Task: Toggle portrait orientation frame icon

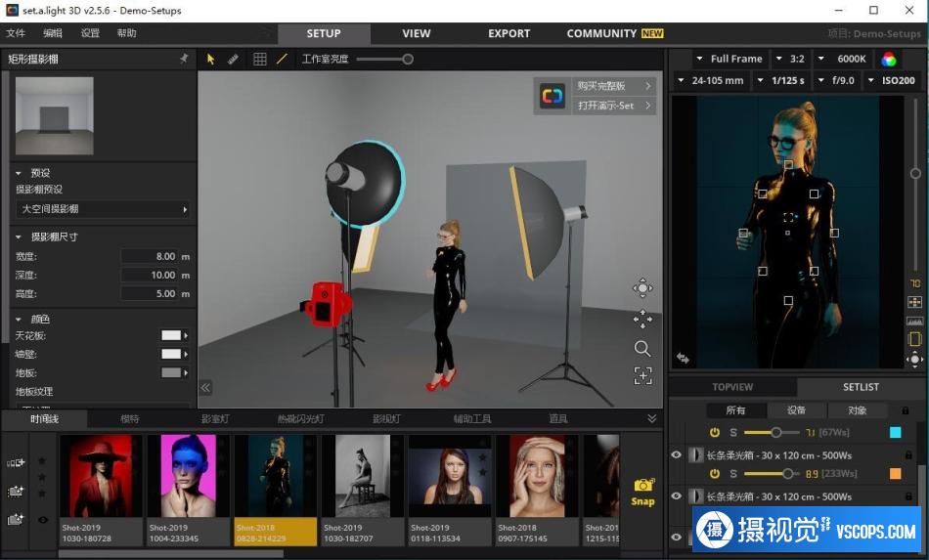Action: 914,340
